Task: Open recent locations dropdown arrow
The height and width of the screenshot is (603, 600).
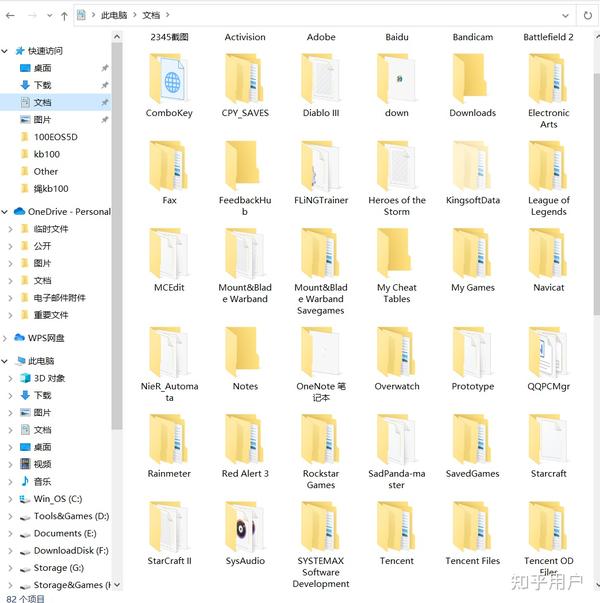Action: click(50, 15)
